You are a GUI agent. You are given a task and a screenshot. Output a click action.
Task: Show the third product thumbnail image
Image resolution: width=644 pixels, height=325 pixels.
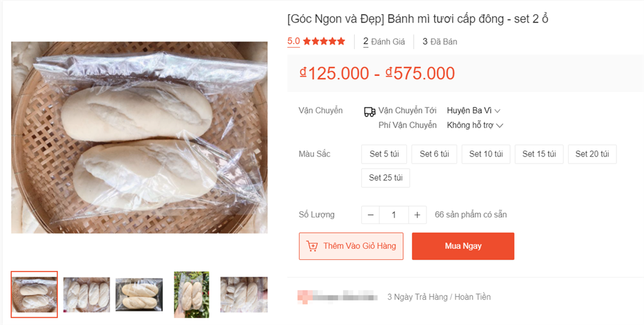(x=139, y=294)
